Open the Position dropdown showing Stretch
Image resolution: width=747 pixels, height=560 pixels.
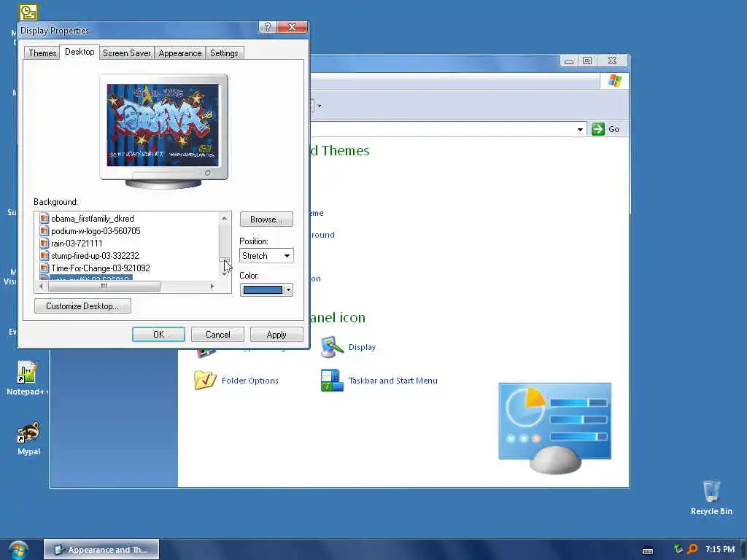266,256
